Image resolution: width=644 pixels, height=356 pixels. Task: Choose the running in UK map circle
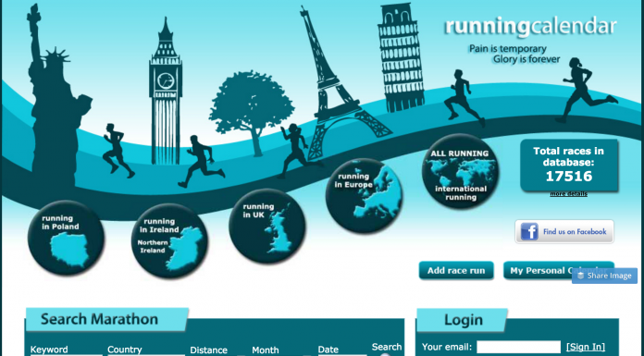pos(267,227)
